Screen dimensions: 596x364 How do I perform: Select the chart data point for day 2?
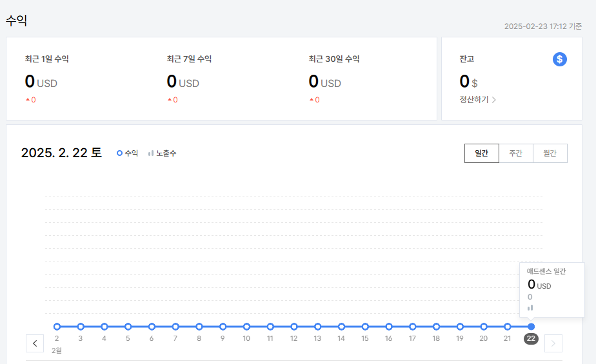point(57,327)
